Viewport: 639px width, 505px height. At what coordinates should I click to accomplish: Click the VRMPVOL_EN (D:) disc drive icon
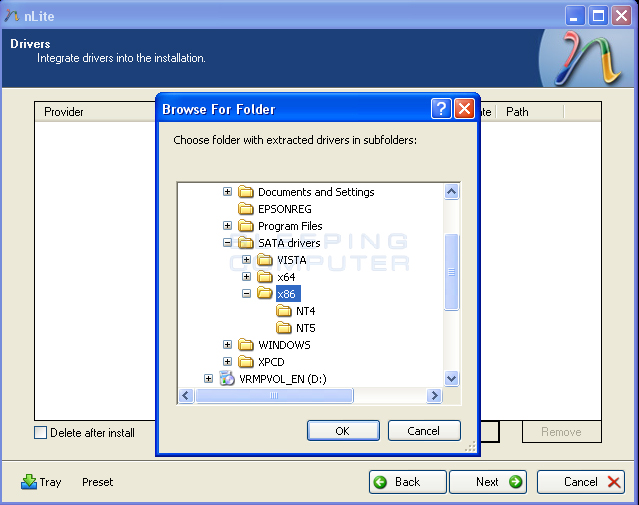(227, 378)
